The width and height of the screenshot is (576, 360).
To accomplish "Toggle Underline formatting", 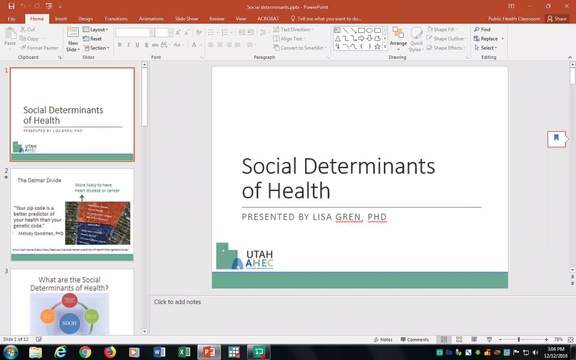I will [137, 45].
